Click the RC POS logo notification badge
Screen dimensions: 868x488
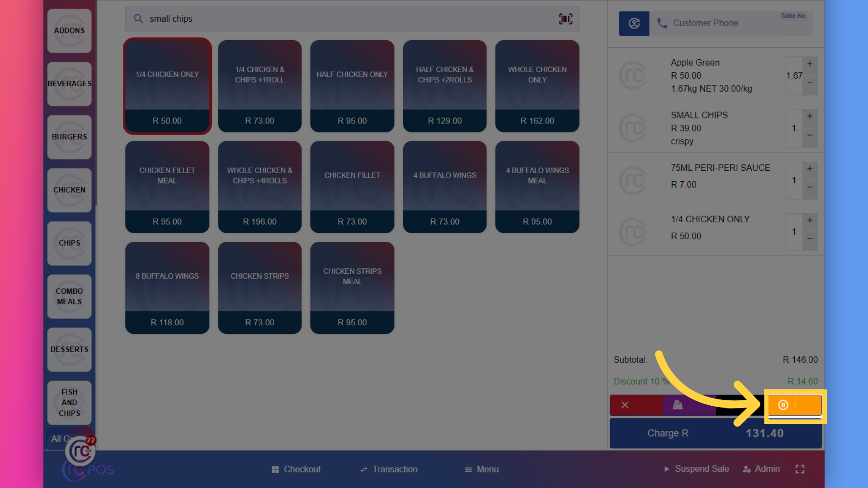point(91,440)
